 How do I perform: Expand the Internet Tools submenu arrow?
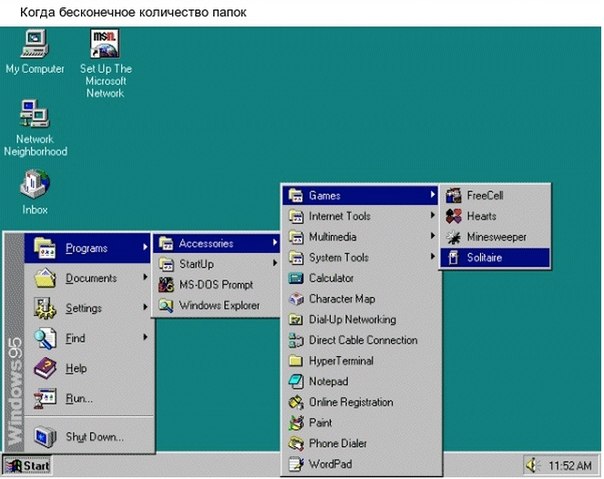[x=432, y=216]
